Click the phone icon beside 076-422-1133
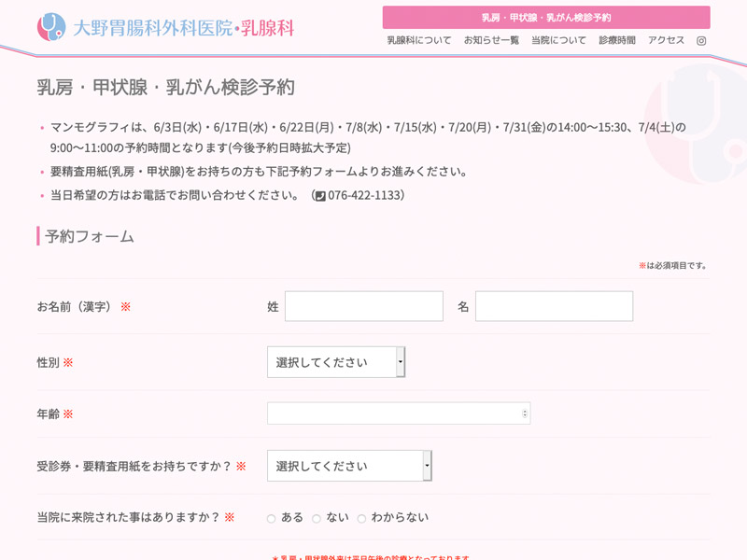 pyautogui.click(x=320, y=196)
